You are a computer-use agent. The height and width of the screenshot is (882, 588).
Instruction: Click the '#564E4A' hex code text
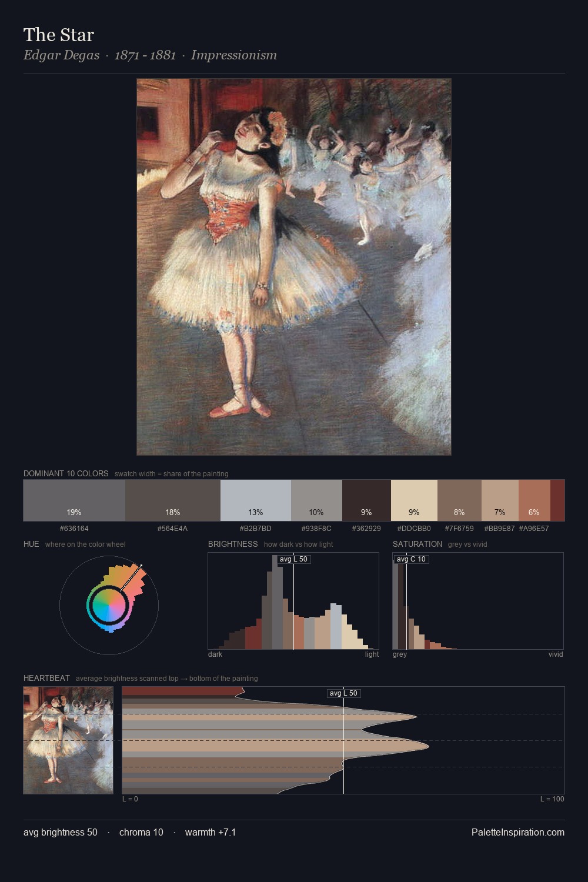(173, 529)
